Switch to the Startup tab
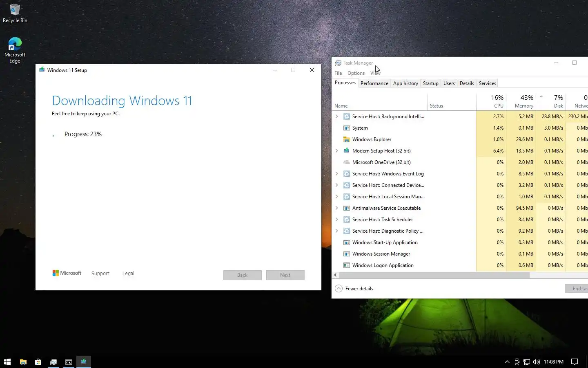The width and height of the screenshot is (588, 368). [x=430, y=83]
